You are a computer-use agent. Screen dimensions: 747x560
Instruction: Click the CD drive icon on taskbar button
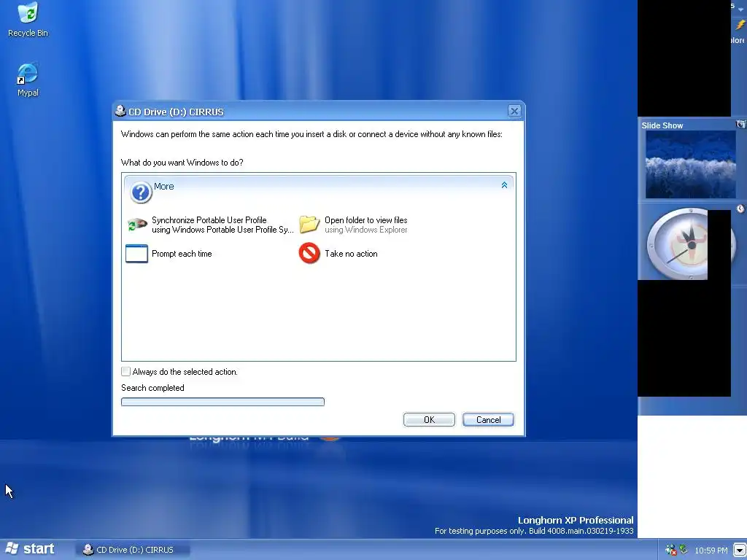tap(88, 550)
